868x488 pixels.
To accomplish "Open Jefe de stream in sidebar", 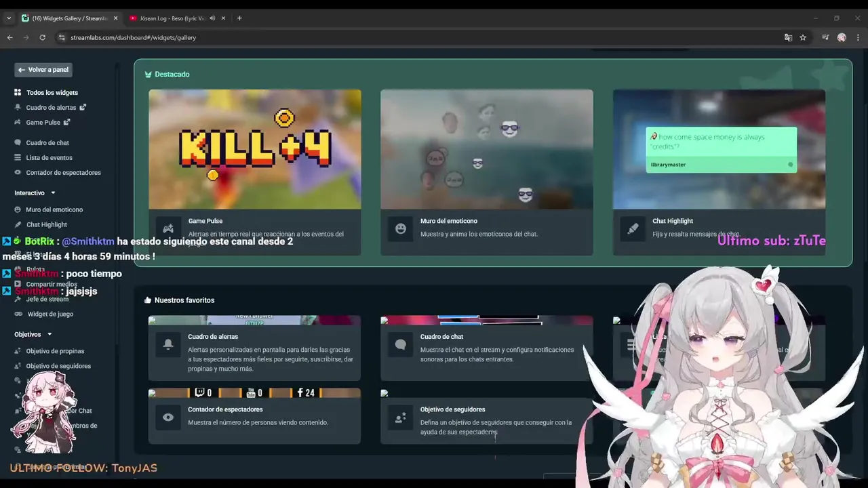I will coord(47,299).
